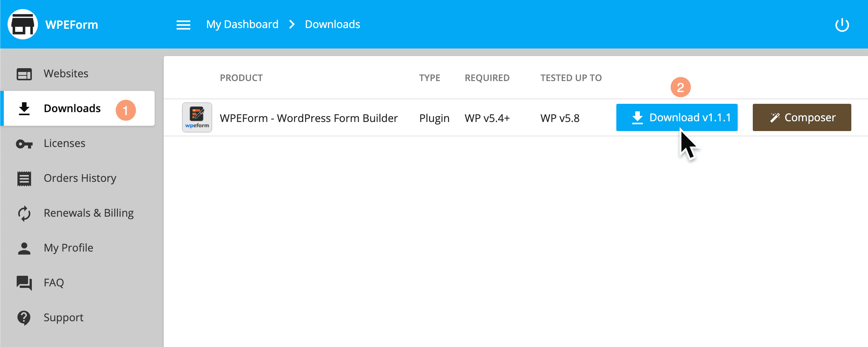Click the WPEForm brand title
This screenshot has width=868, height=347.
(x=72, y=25)
